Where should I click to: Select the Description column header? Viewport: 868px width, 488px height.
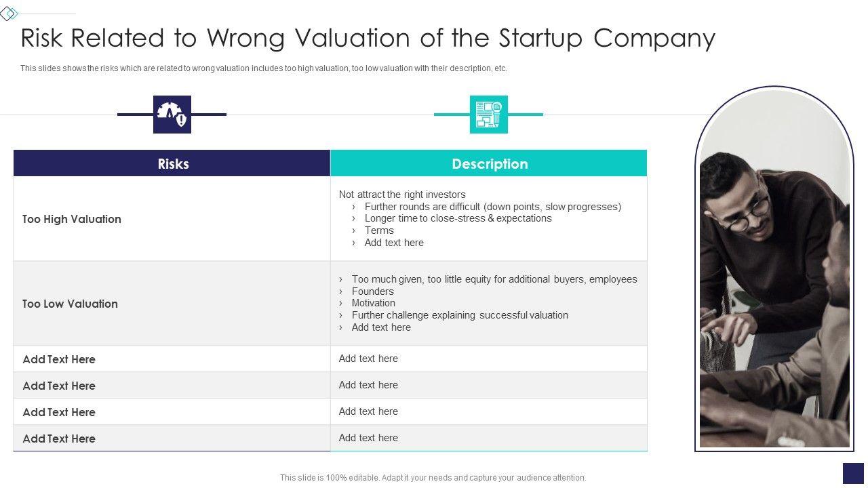pyautogui.click(x=489, y=164)
